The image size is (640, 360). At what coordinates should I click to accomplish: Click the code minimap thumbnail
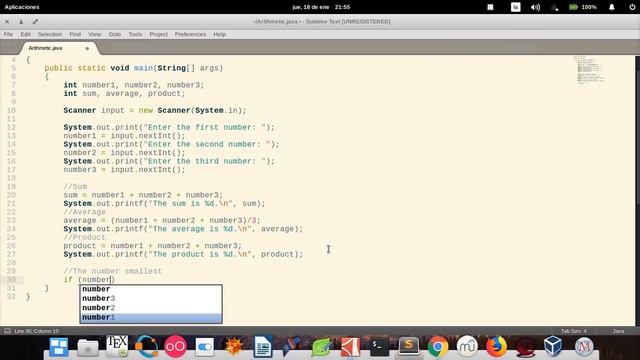(x=589, y=70)
